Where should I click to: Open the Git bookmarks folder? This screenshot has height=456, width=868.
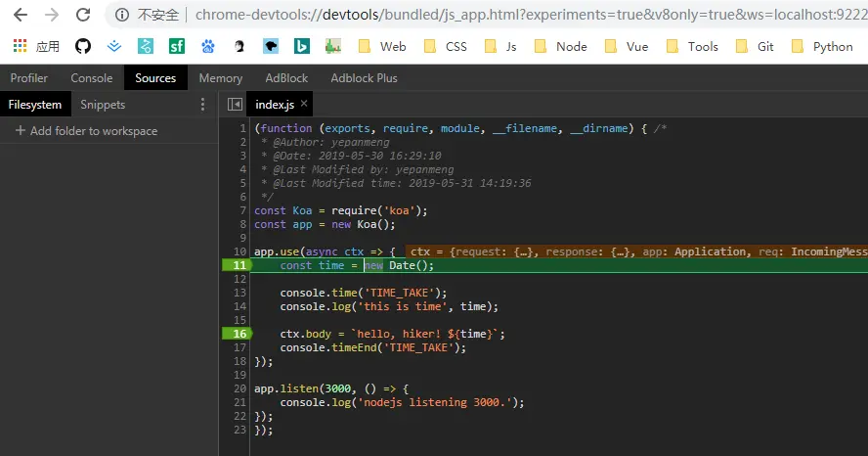[x=754, y=47]
